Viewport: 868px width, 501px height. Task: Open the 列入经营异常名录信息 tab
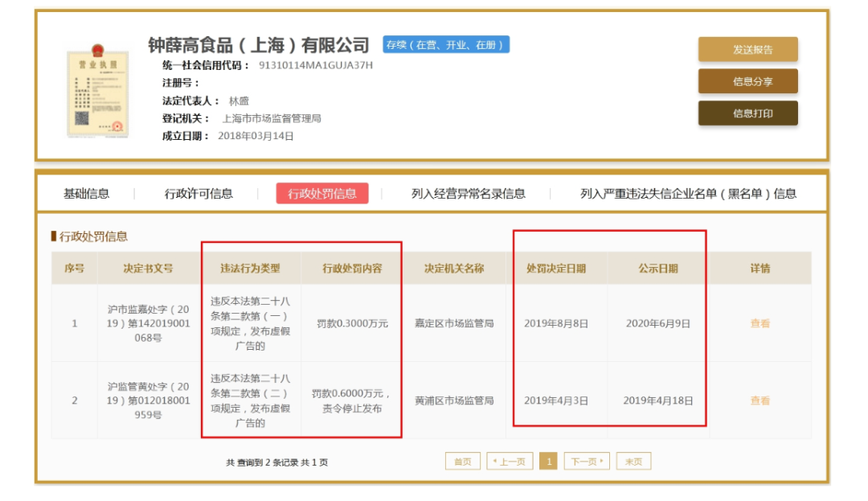point(468,193)
